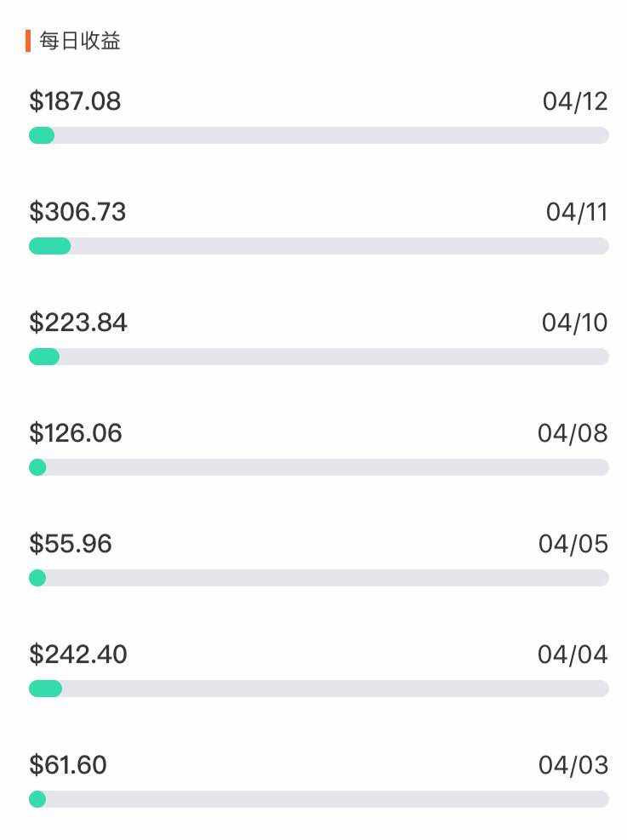
Task: Click the $187.08 earnings amount
Action: point(75,101)
